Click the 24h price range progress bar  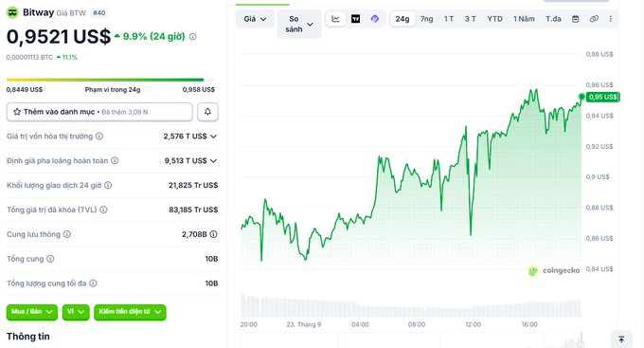click(x=111, y=80)
